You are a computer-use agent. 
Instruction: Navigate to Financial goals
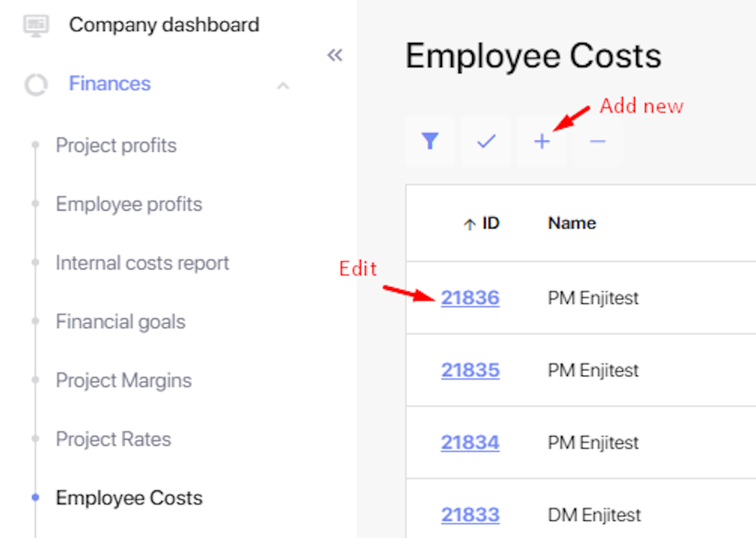120,322
